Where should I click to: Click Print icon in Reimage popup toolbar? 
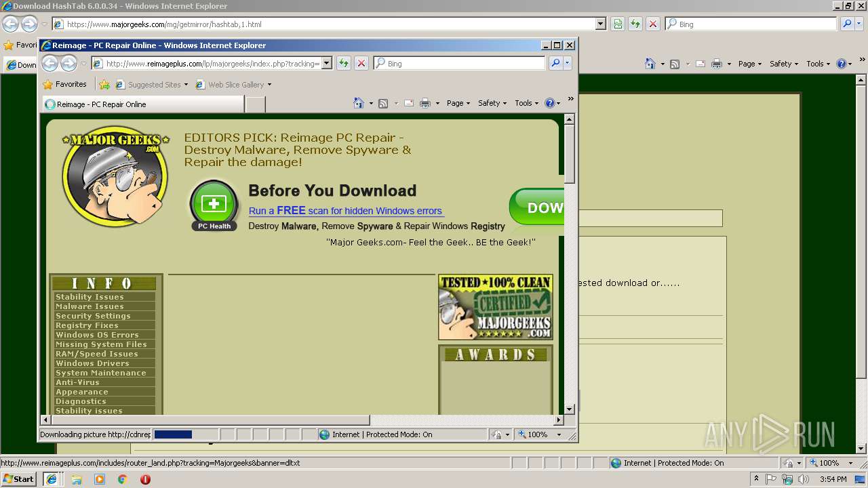[x=425, y=103]
